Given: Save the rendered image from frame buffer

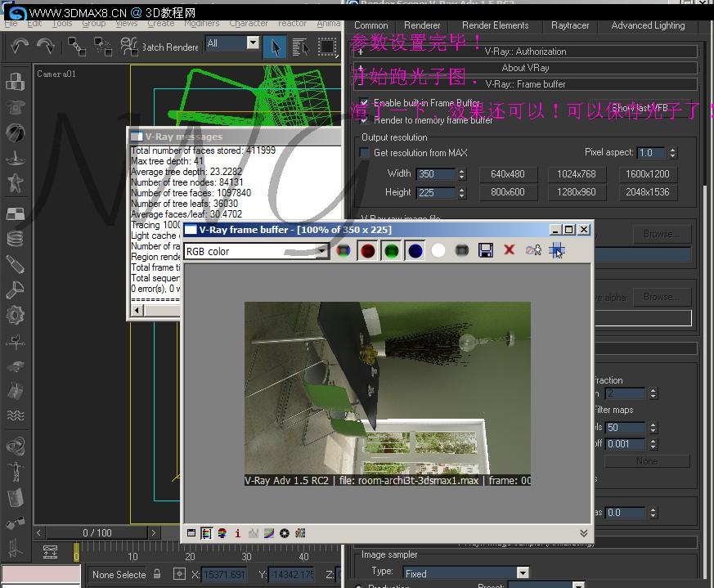Looking at the screenshot, I should coord(486,250).
